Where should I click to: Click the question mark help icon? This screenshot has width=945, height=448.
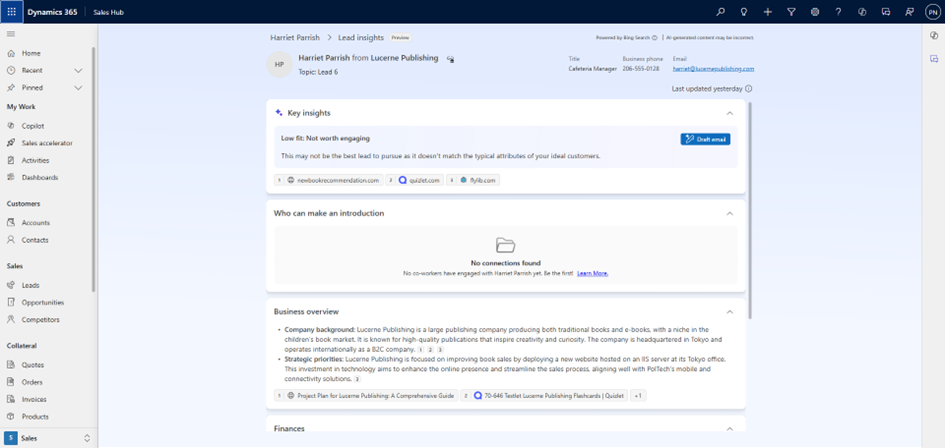[838, 11]
